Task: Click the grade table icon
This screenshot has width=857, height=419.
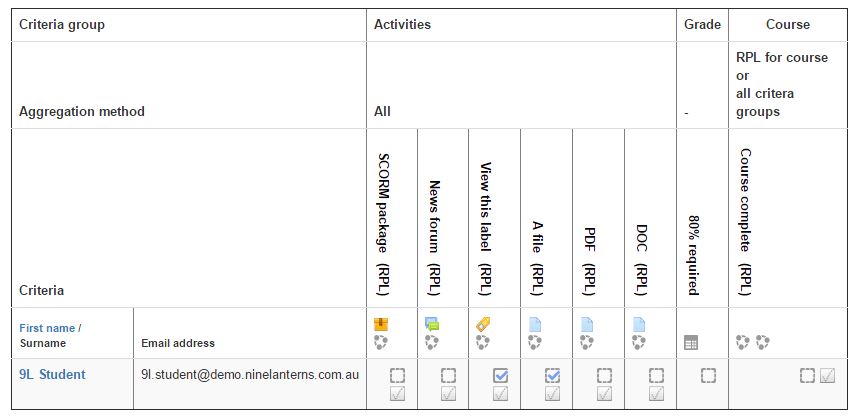Action: click(x=690, y=342)
